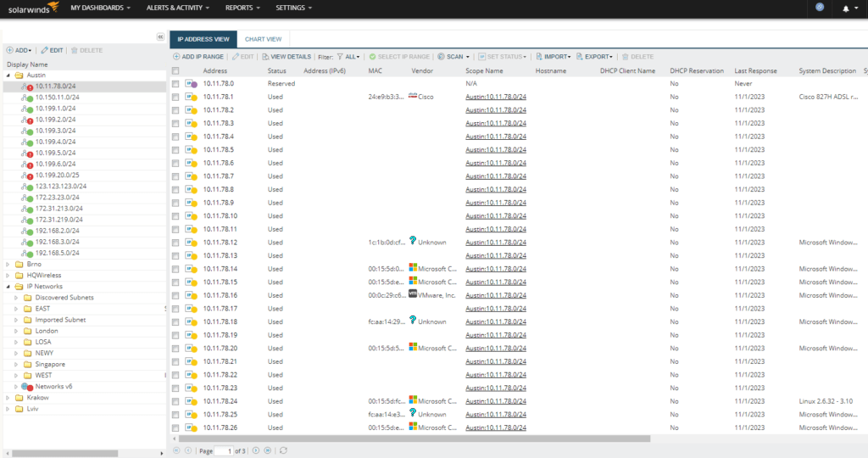Click the tree panel horizontal scrollbar
The height and width of the screenshot is (458, 868).
coord(64,454)
